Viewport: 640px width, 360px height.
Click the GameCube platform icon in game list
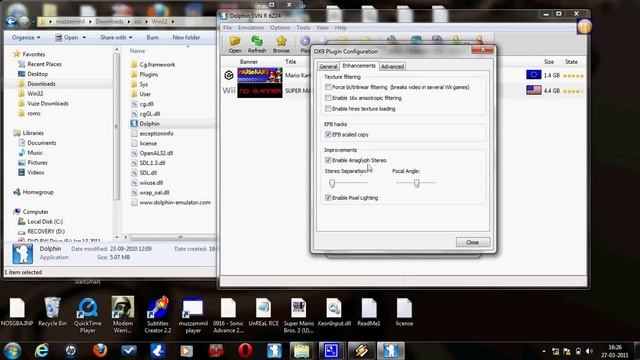click(x=229, y=75)
